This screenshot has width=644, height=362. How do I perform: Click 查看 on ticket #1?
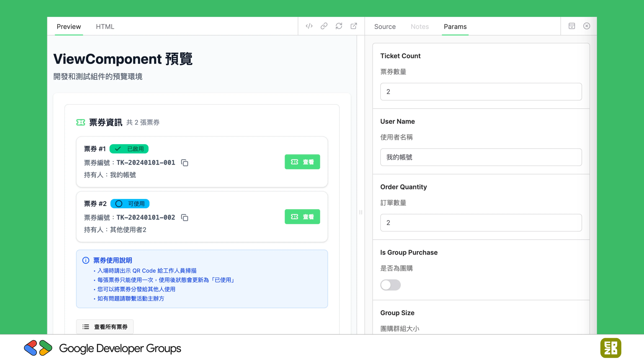point(302,162)
